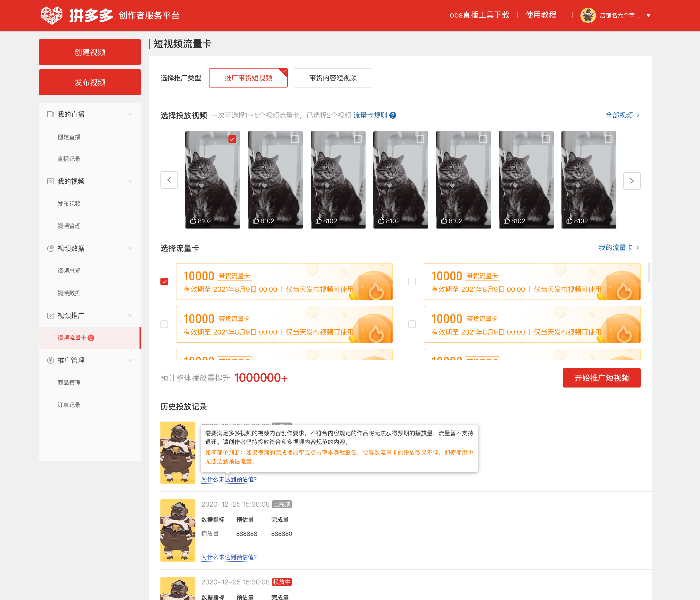Open 直播记录 in sidebar
The width and height of the screenshot is (700, 600).
(69, 159)
